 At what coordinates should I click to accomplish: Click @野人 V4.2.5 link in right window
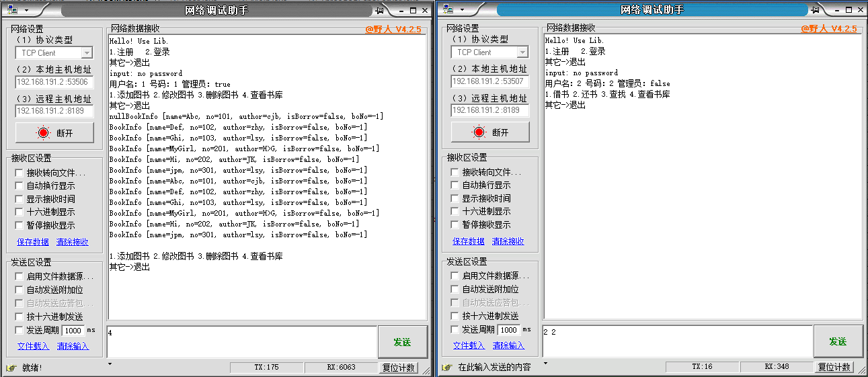(829, 29)
